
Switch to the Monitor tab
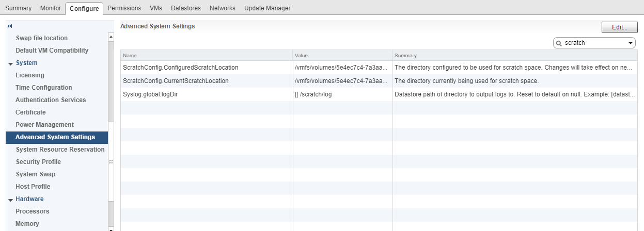click(51, 8)
